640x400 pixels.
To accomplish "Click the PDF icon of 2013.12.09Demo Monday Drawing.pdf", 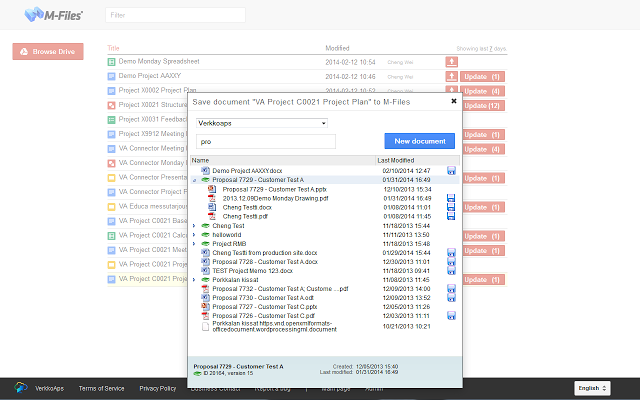I will [212, 198].
